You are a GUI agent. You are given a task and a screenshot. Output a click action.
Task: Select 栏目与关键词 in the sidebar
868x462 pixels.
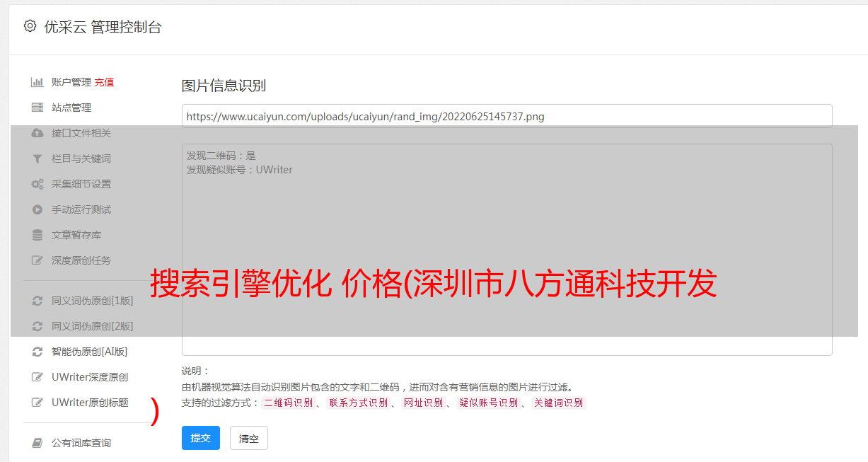(x=81, y=158)
